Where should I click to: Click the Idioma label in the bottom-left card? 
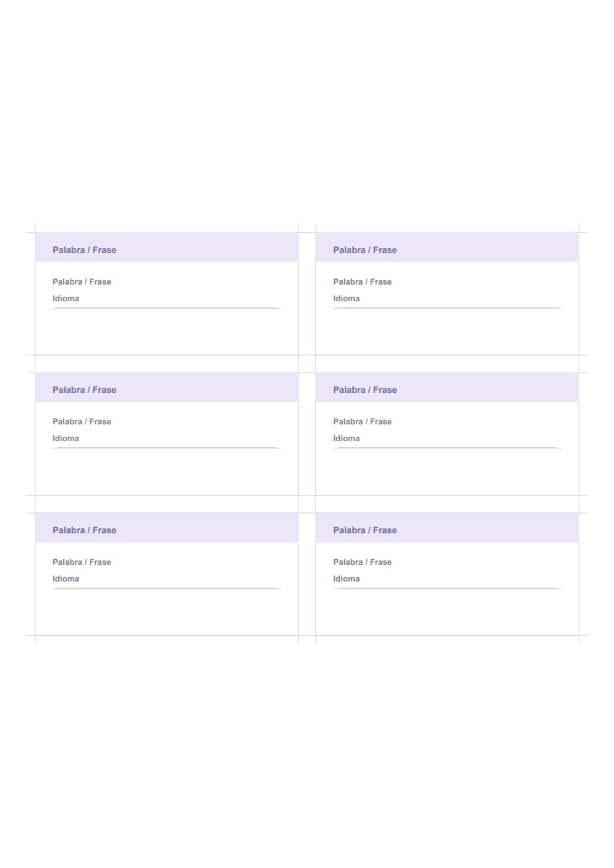pyautogui.click(x=66, y=578)
